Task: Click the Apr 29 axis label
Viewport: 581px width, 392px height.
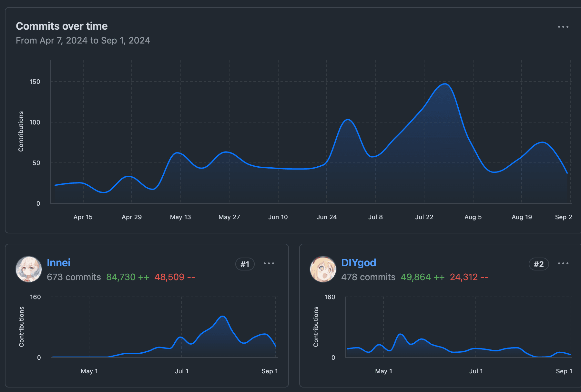Action: coord(132,217)
